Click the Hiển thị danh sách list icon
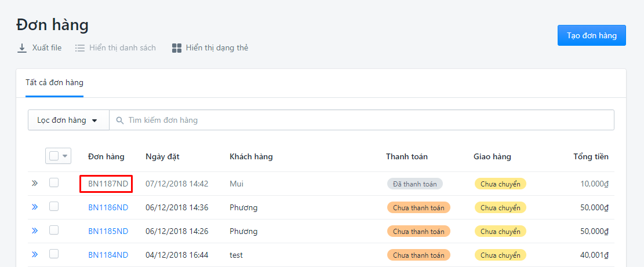Image resolution: width=644 pixels, height=267 pixels. [79, 48]
